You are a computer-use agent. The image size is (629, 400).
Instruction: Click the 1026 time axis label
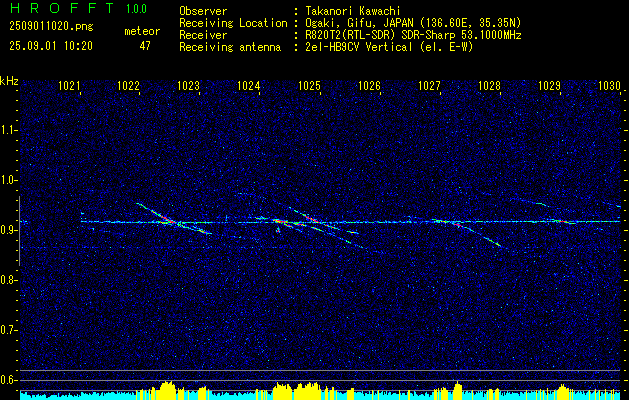point(369,85)
